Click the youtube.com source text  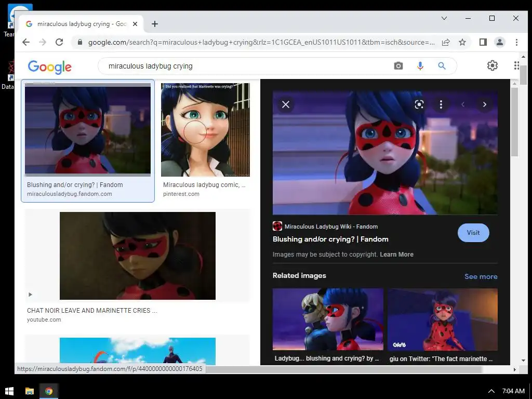(44, 320)
